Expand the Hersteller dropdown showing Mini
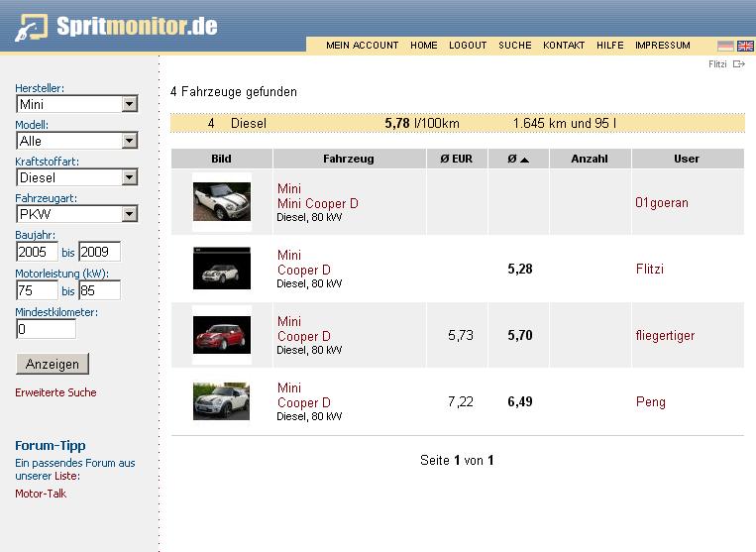Screen dimensions: 756x552 (129, 104)
